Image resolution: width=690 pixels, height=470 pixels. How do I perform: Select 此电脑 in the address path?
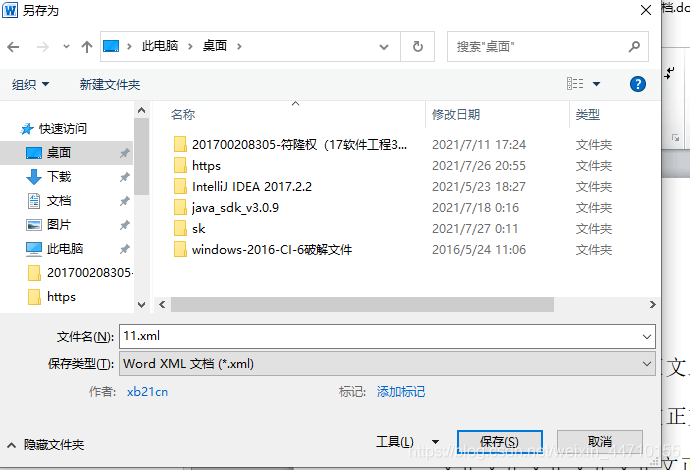click(160, 46)
